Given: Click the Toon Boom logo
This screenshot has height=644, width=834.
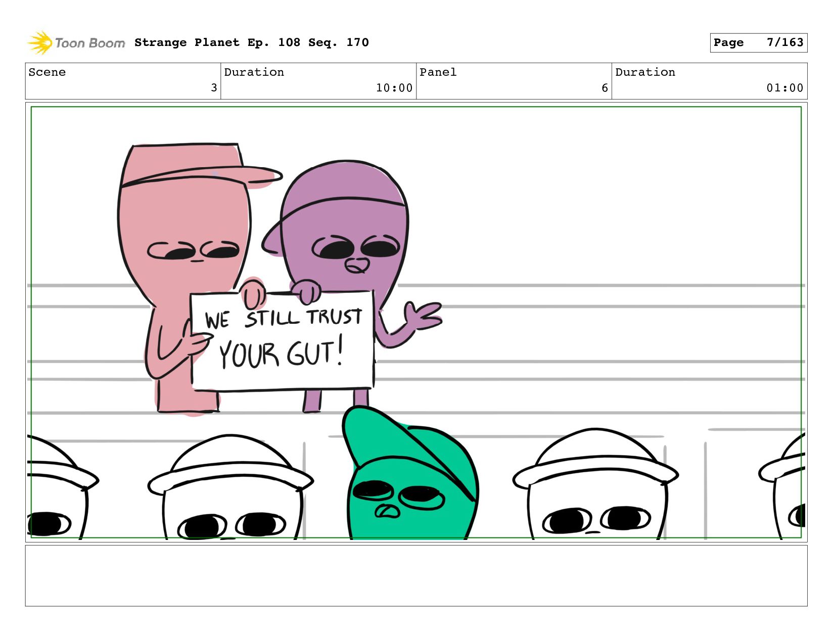Looking at the screenshot, I should point(76,43).
